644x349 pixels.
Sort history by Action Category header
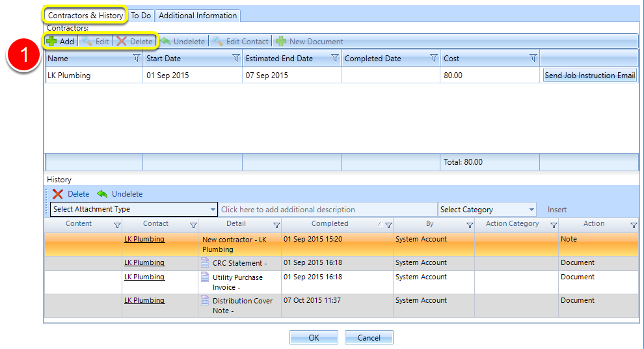coord(512,223)
